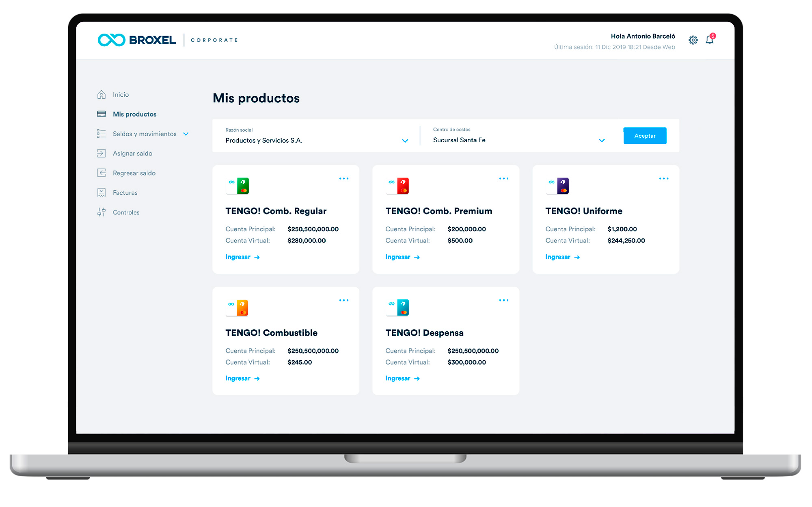
Task: Click the Broxel infinity logo
Action: click(x=112, y=40)
